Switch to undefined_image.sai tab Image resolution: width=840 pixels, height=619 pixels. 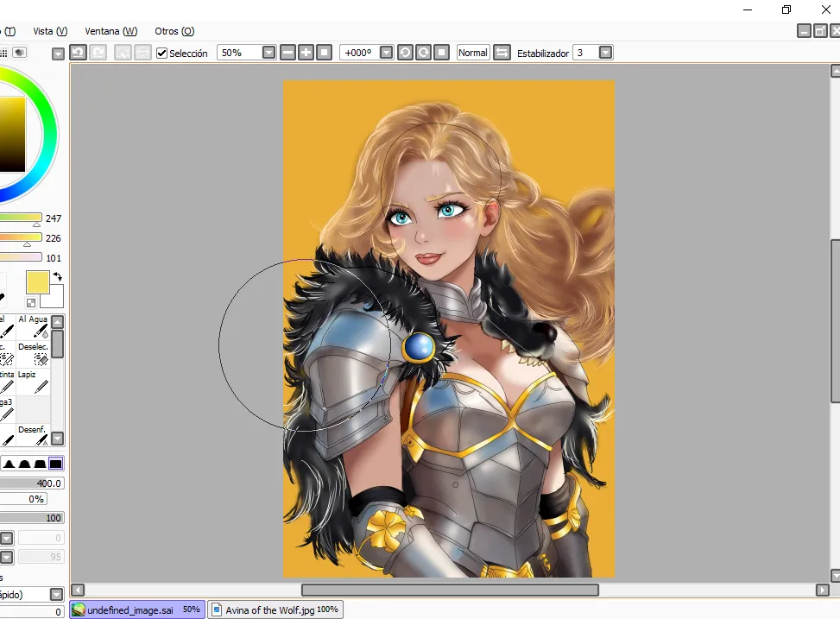(137, 610)
